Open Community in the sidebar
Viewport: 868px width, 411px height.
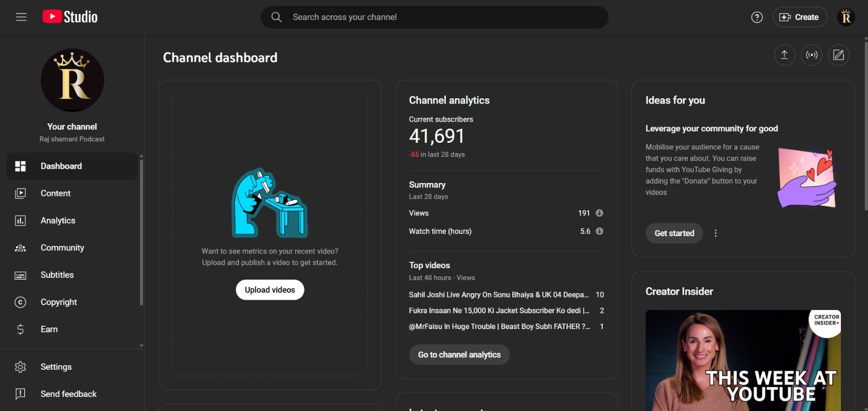(72, 248)
